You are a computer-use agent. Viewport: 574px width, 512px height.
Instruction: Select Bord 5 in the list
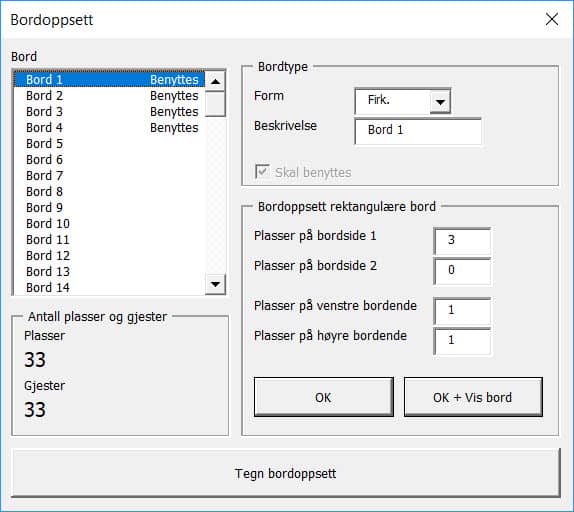click(x=109, y=143)
